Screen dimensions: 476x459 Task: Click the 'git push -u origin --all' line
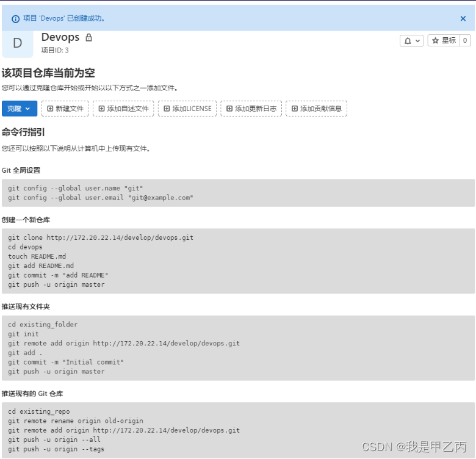pos(54,440)
